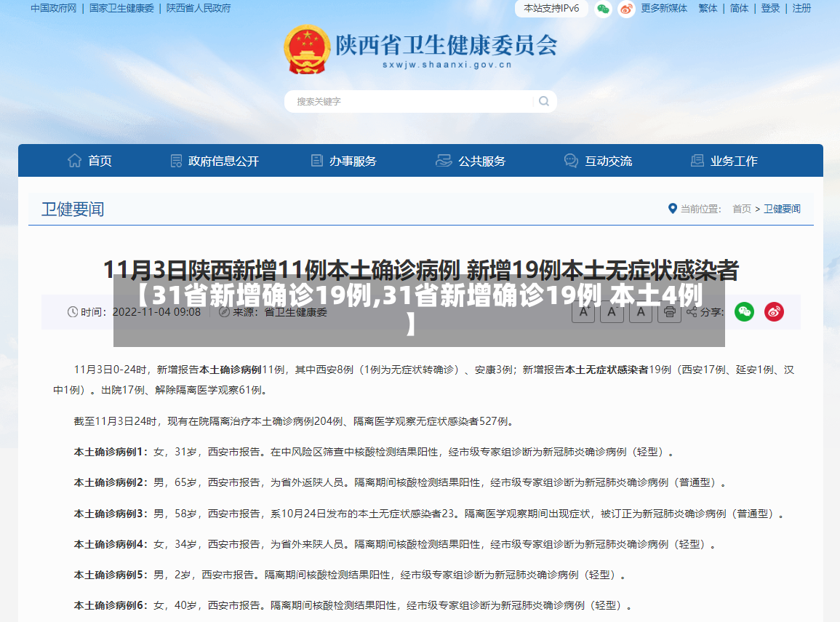
Task: Open the WeChat icon in top bar
Action: [603, 9]
